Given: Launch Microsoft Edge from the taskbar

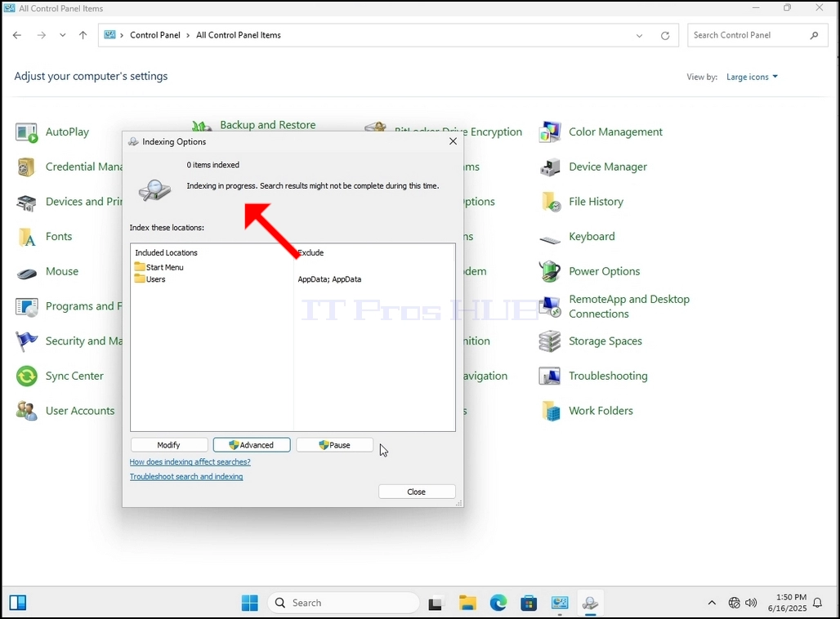Looking at the screenshot, I should pyautogui.click(x=498, y=603).
